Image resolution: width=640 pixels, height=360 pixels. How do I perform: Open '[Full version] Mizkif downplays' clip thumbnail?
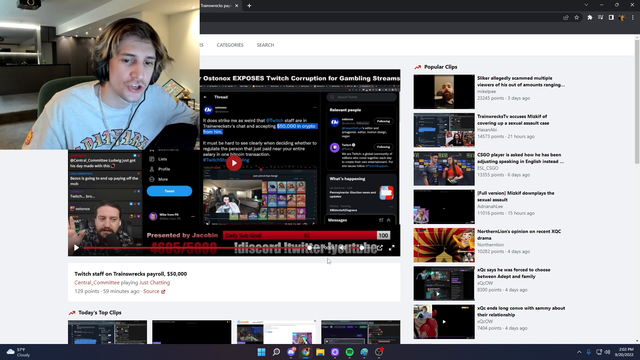click(x=444, y=207)
